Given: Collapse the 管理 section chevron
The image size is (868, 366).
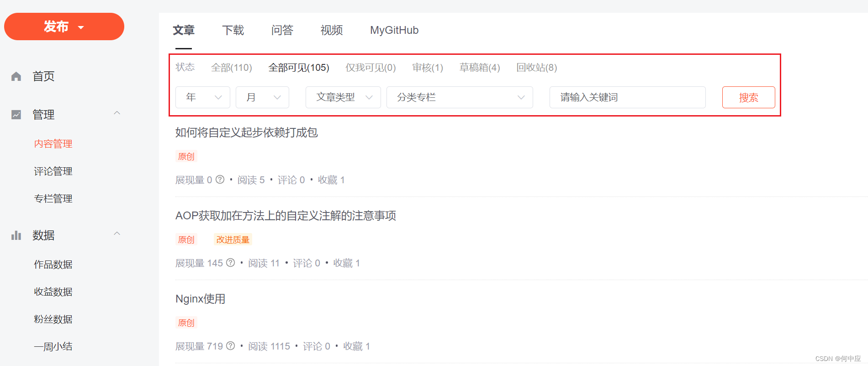Looking at the screenshot, I should (117, 113).
